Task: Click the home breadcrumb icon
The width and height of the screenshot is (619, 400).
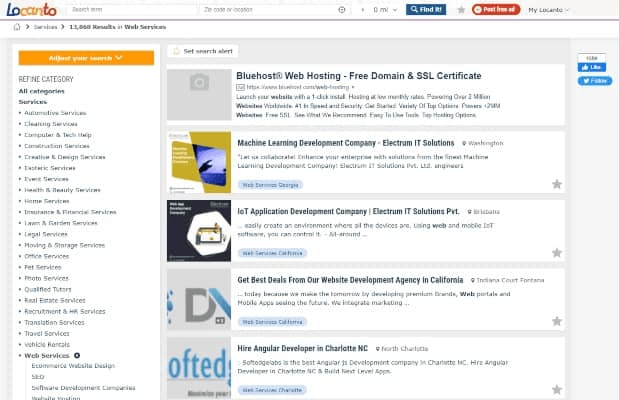Action: coord(17,27)
